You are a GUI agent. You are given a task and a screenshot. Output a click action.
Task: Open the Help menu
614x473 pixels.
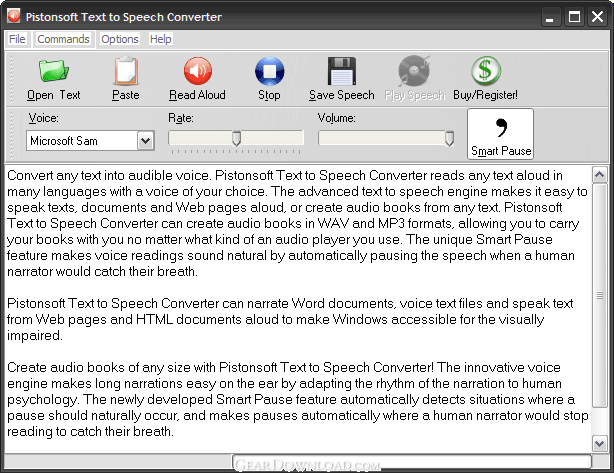[x=161, y=39]
